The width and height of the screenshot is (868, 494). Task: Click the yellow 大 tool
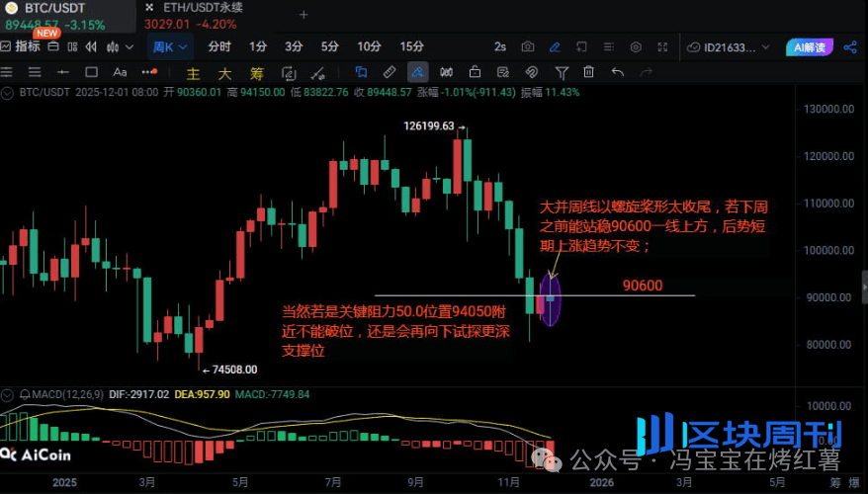coord(224,73)
